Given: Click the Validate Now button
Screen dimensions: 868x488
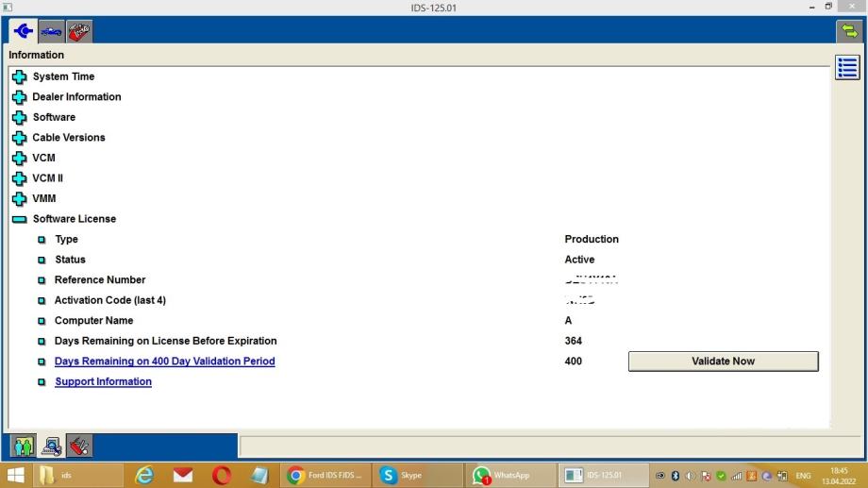Looking at the screenshot, I should [723, 362].
